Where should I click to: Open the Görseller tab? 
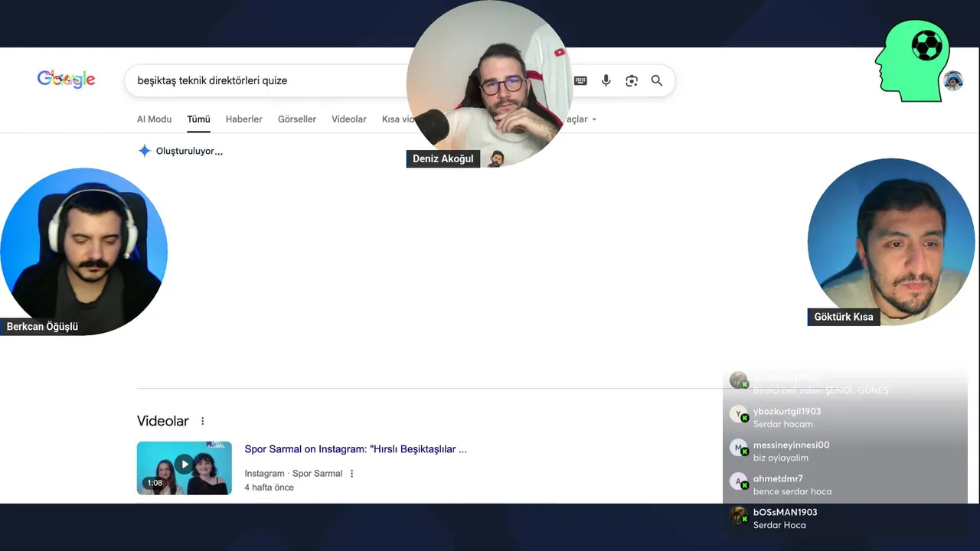point(297,119)
